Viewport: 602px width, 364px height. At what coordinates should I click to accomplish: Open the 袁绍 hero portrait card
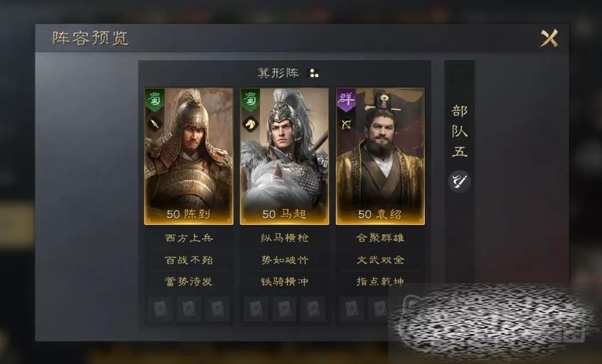(380, 156)
